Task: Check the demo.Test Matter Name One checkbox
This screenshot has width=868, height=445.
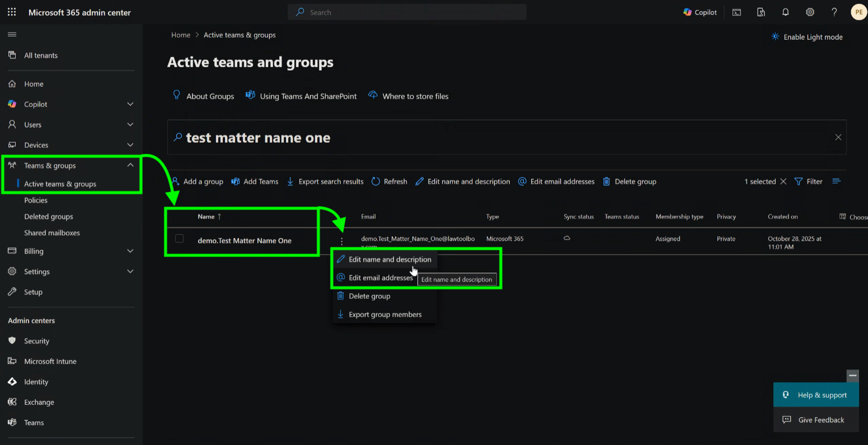Action: point(179,238)
